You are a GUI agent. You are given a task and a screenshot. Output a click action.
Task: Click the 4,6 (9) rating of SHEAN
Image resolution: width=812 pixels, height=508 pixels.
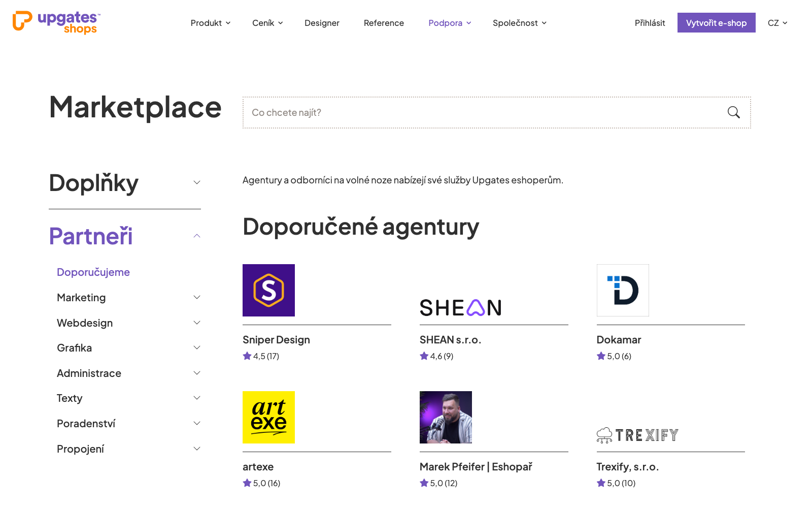(436, 356)
